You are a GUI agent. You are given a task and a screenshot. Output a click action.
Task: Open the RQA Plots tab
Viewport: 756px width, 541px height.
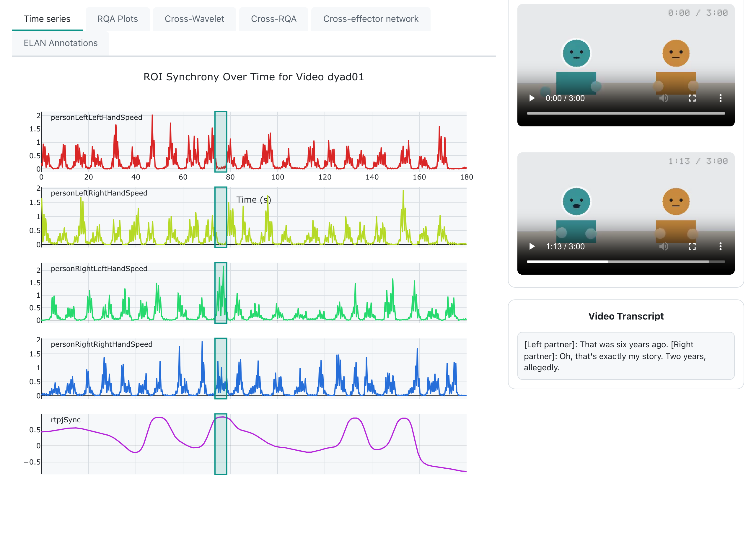pyautogui.click(x=118, y=19)
